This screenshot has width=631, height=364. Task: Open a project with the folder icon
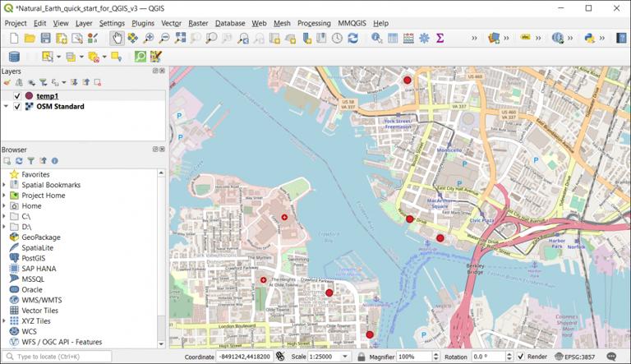[x=30, y=39]
